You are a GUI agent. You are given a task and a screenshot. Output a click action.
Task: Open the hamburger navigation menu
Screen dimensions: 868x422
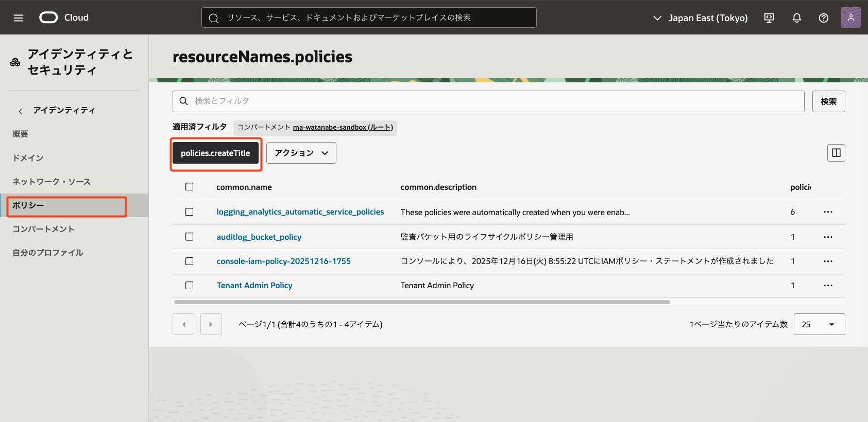pyautogui.click(x=19, y=18)
